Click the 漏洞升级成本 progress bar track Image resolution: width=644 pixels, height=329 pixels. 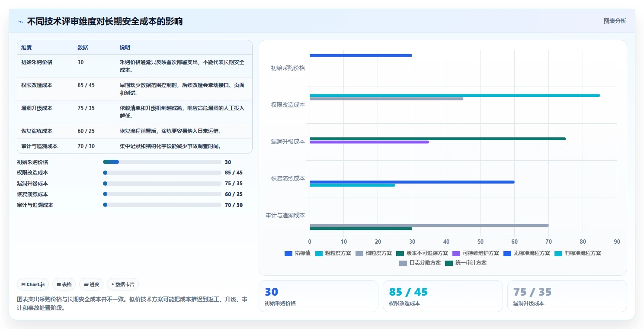pos(162,184)
